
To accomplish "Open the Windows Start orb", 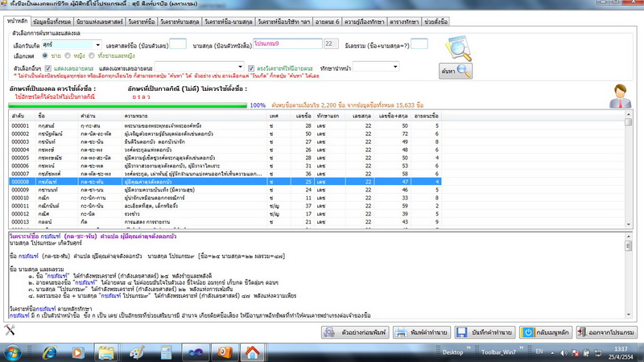I will point(13,352).
